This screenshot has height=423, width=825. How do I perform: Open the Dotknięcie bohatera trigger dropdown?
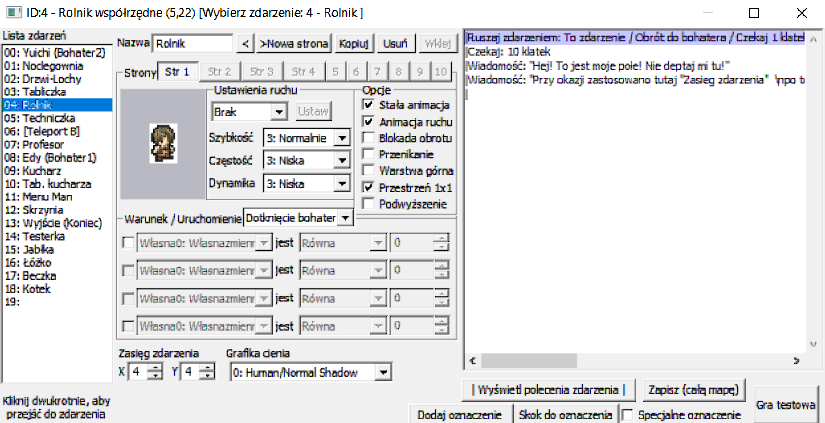tap(345, 217)
